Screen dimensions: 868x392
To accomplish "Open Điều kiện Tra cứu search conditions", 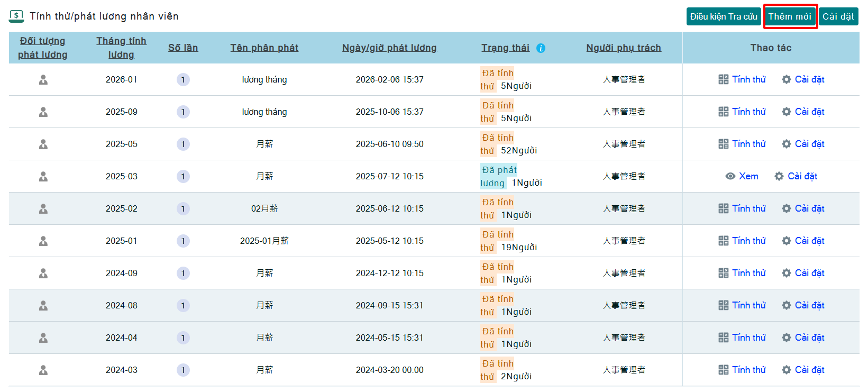I will [x=723, y=16].
